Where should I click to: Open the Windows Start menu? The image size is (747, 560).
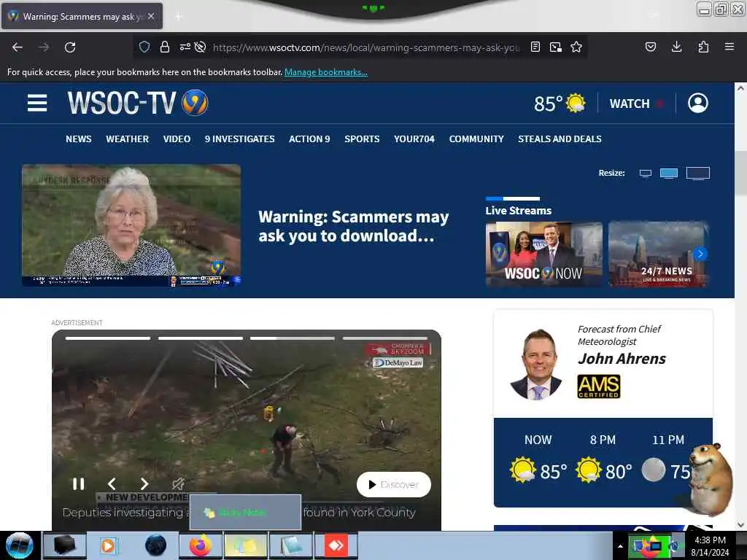click(19, 545)
